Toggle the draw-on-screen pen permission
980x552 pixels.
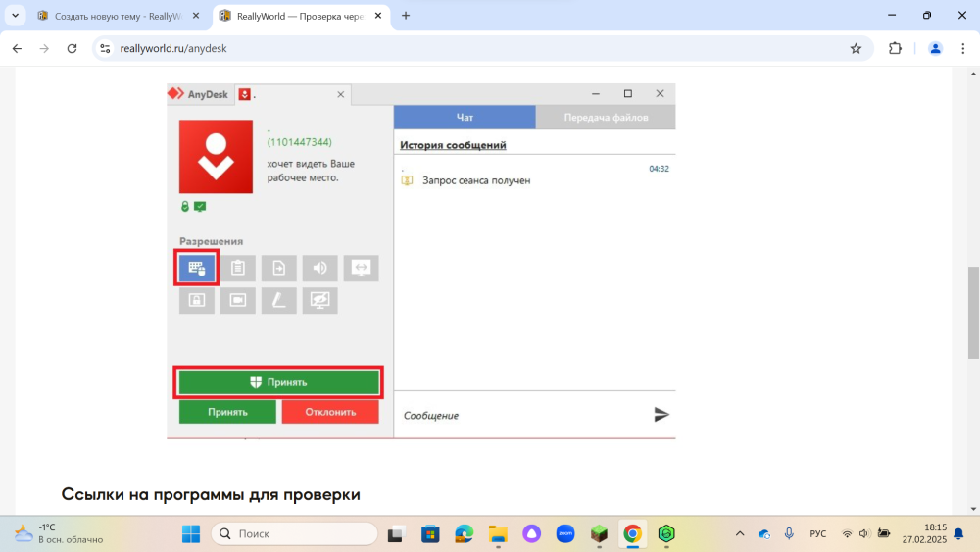point(278,301)
